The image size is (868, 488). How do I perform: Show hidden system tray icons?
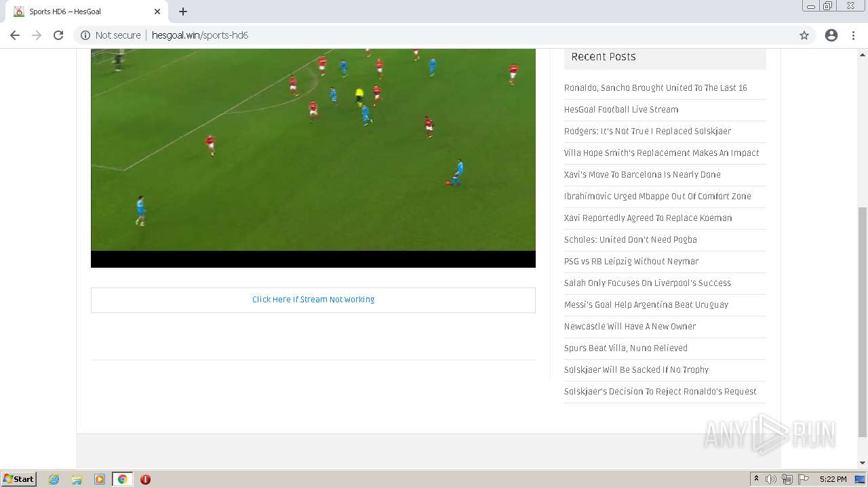click(x=756, y=479)
